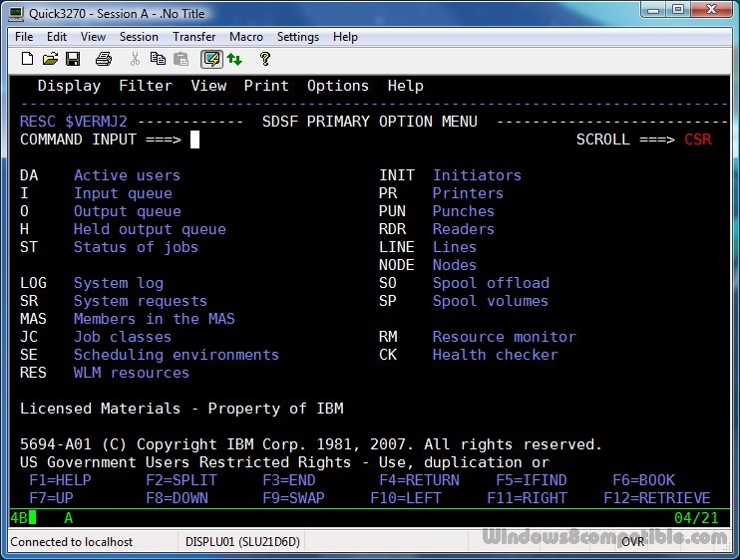Image resolution: width=740 pixels, height=560 pixels.
Task: Click the Quick3270 title bar application icon
Action: 16,13
